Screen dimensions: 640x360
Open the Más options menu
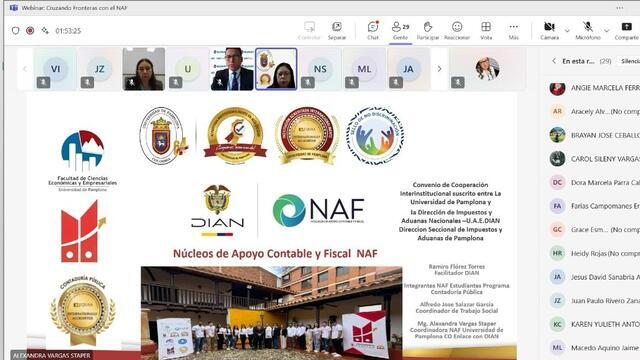(x=513, y=31)
